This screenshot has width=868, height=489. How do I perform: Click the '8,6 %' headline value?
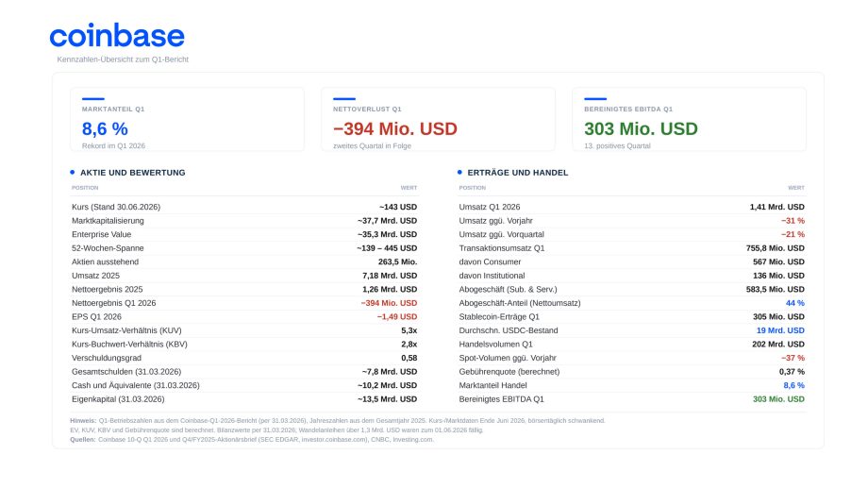105,129
